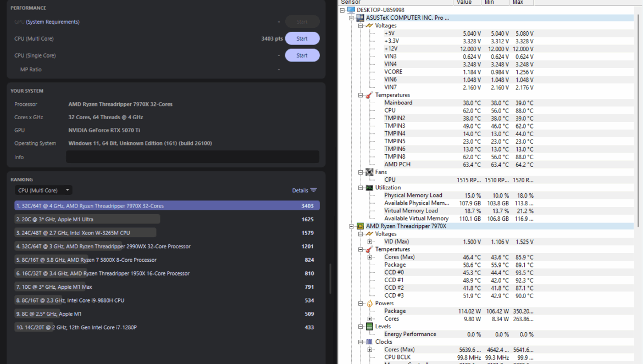This screenshot has height=364, width=643.
Task: Click the Clocks section waveform icon
Action: point(369,341)
